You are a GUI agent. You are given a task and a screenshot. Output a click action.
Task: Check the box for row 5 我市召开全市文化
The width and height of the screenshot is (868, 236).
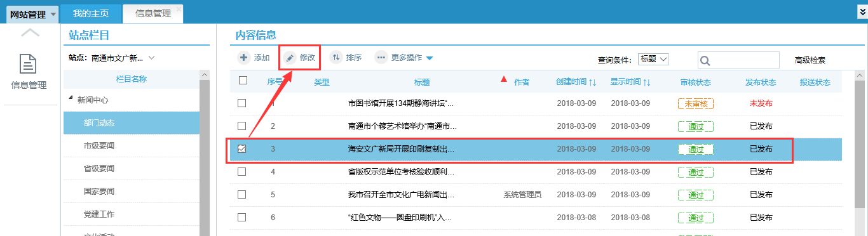pos(241,194)
